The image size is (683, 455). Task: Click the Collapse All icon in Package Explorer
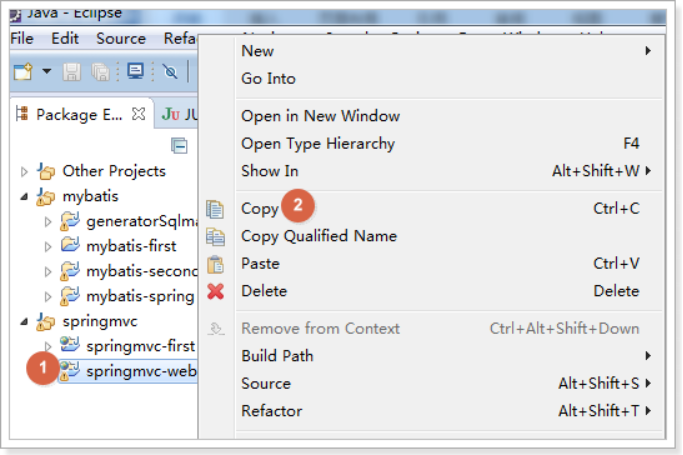179,146
